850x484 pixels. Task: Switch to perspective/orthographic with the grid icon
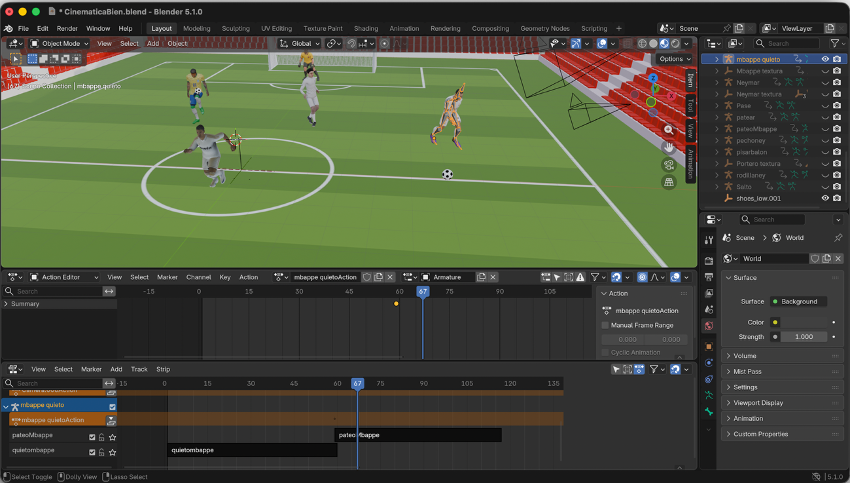[x=669, y=182]
